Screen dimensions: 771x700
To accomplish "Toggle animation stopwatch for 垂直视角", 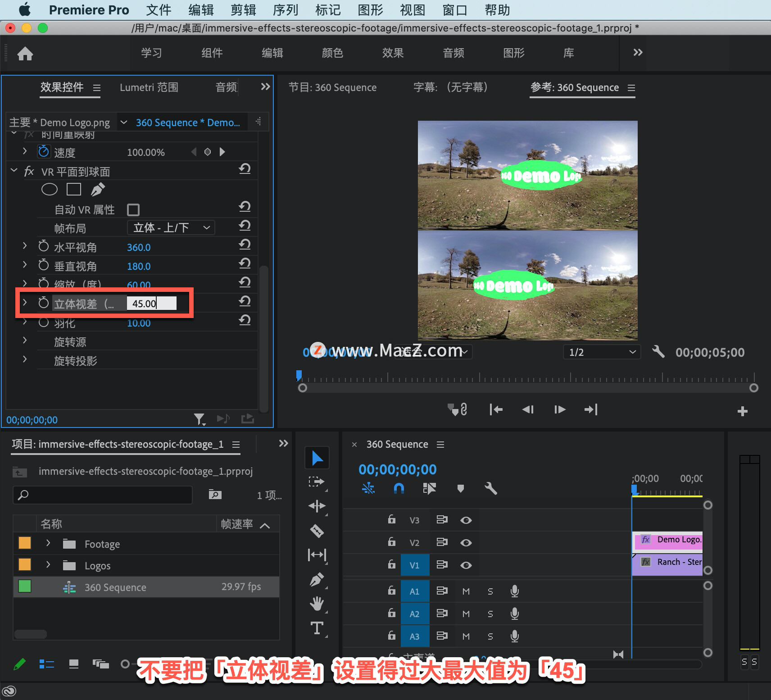I will [44, 265].
